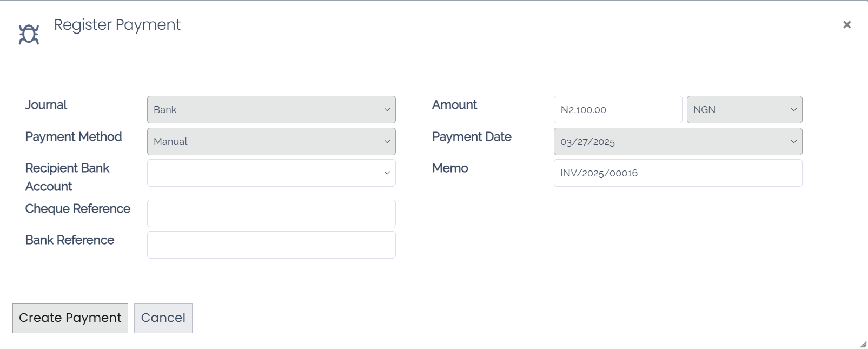Close the Register Payment dialog

(847, 24)
